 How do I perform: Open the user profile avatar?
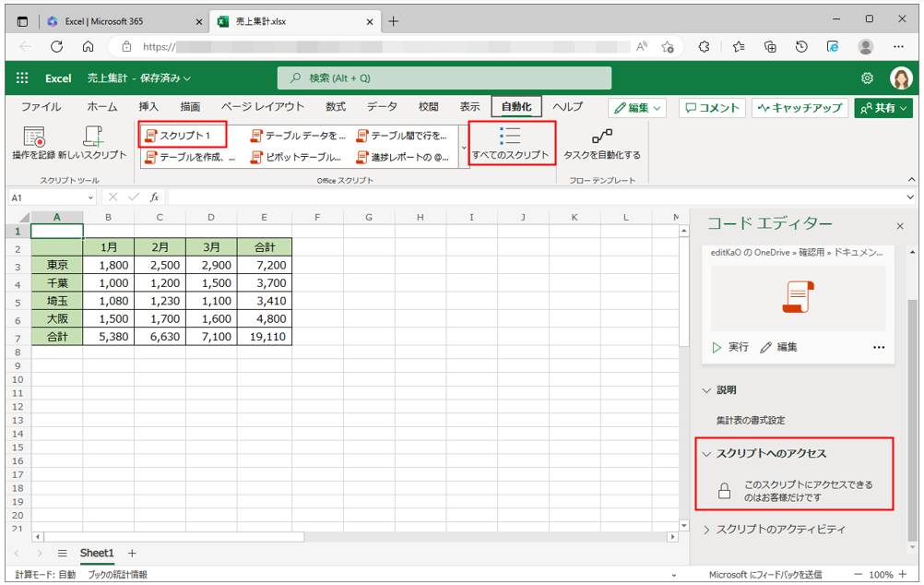pos(901,78)
